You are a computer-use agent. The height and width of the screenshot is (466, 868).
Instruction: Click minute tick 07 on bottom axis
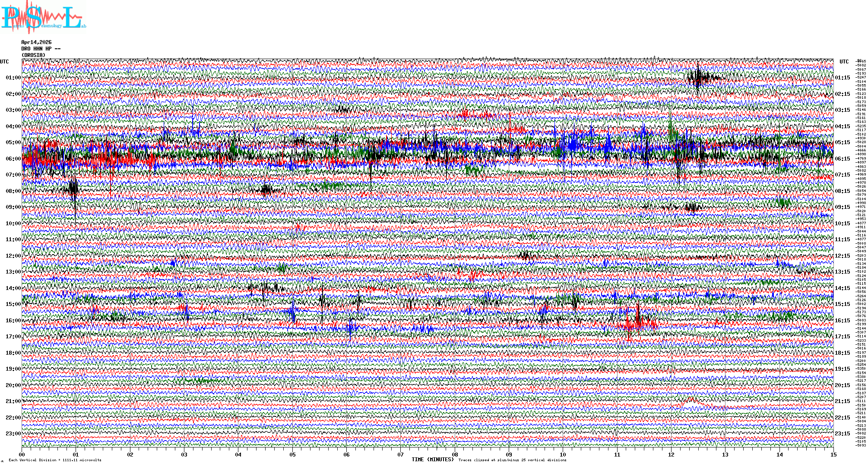pos(401,455)
